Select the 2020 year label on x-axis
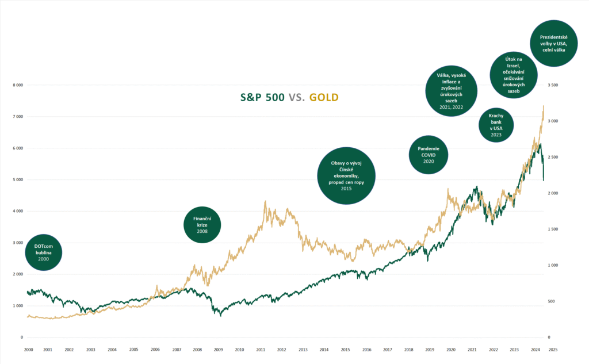This screenshot has width=589, height=364. pos(451,349)
